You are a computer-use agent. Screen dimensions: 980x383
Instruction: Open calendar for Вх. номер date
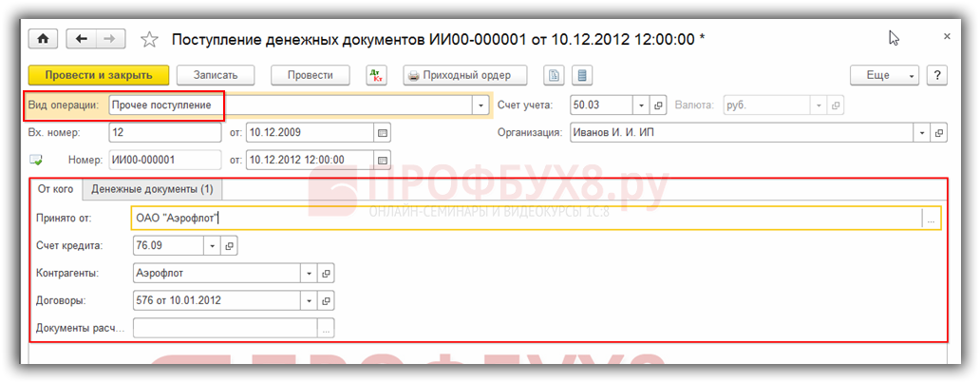click(383, 133)
